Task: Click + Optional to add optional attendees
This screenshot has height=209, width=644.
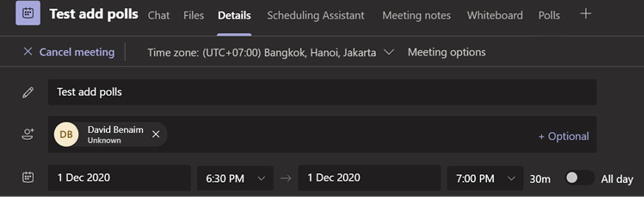Action: pyautogui.click(x=563, y=136)
